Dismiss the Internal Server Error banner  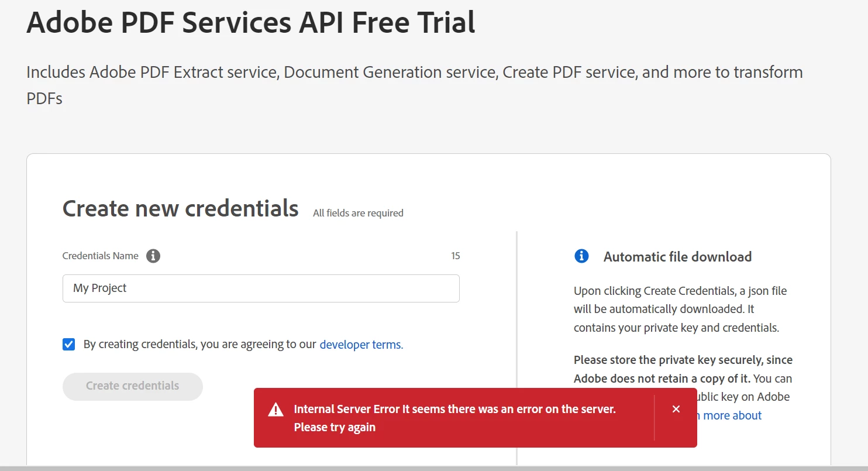pos(676,409)
